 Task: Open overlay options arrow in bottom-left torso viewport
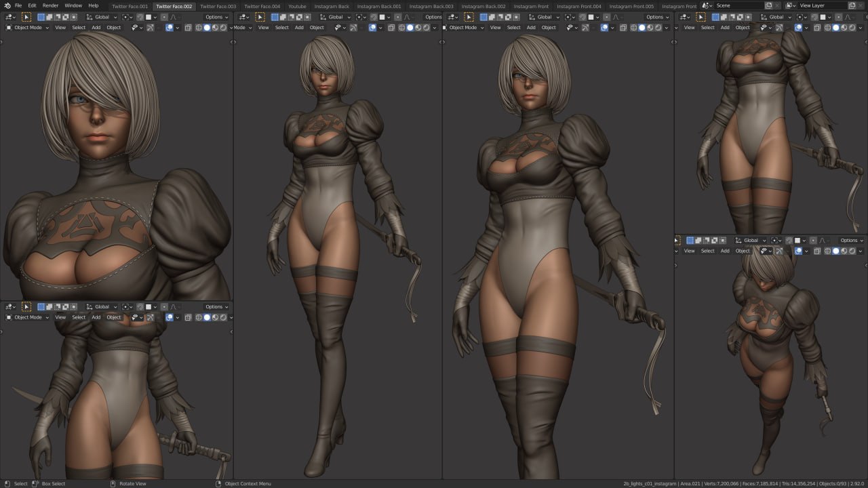tap(178, 317)
